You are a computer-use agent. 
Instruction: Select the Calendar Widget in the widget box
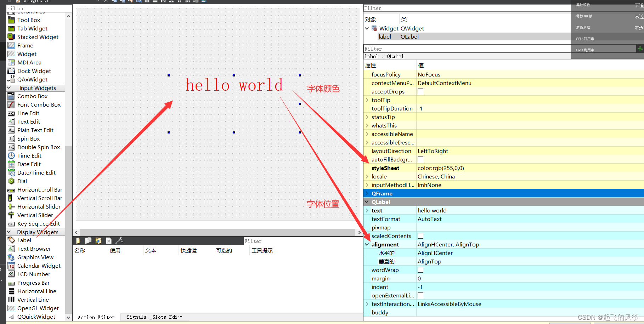click(39, 266)
